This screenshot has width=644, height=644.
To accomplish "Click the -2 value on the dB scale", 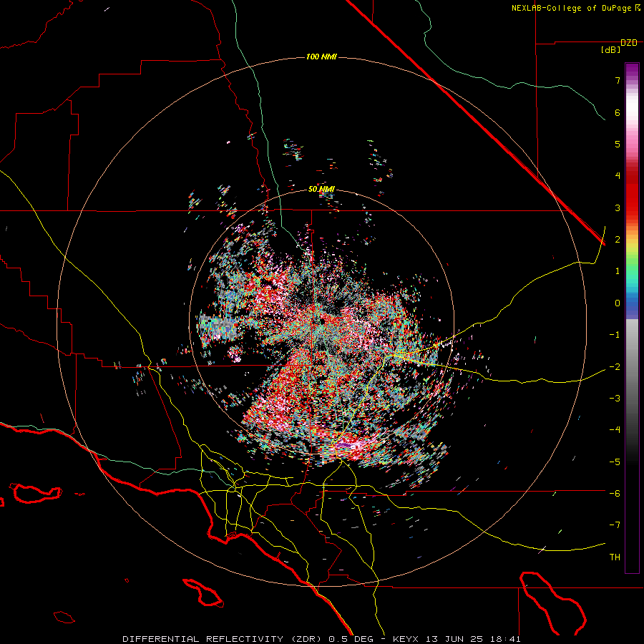I will click(615, 367).
